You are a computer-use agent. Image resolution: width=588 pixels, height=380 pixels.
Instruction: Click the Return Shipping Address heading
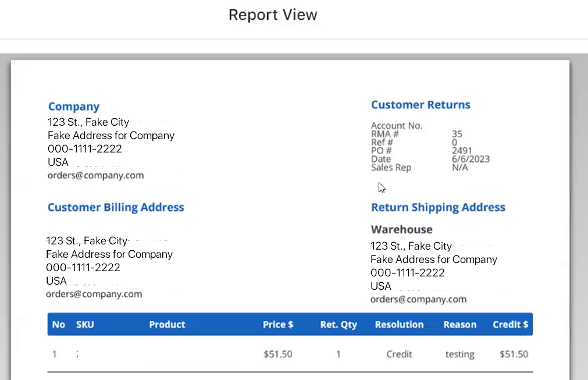(438, 207)
